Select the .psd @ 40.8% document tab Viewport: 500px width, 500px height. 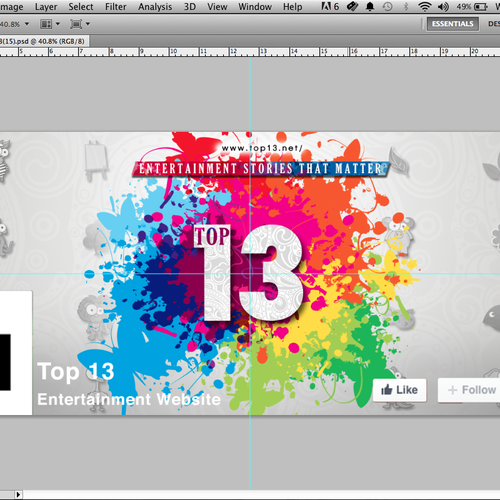(x=44, y=41)
